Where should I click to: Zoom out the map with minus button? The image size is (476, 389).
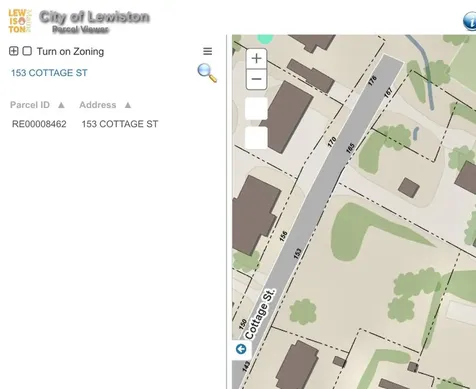coord(256,79)
